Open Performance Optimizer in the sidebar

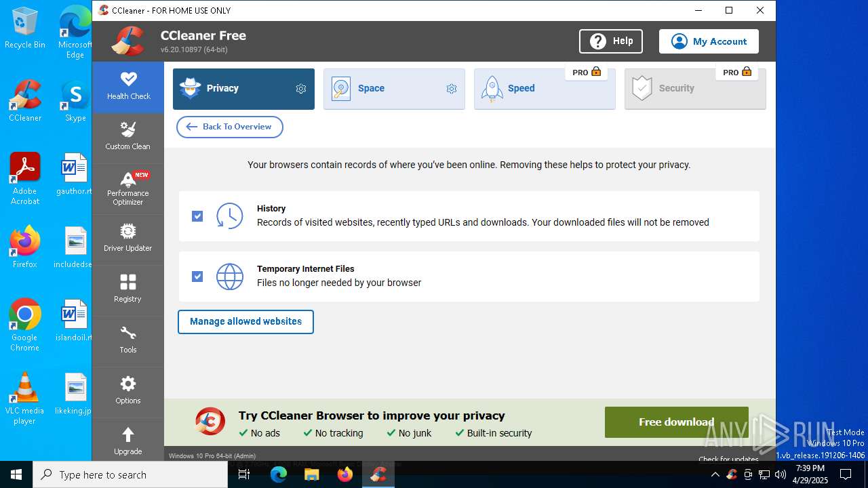tap(128, 189)
